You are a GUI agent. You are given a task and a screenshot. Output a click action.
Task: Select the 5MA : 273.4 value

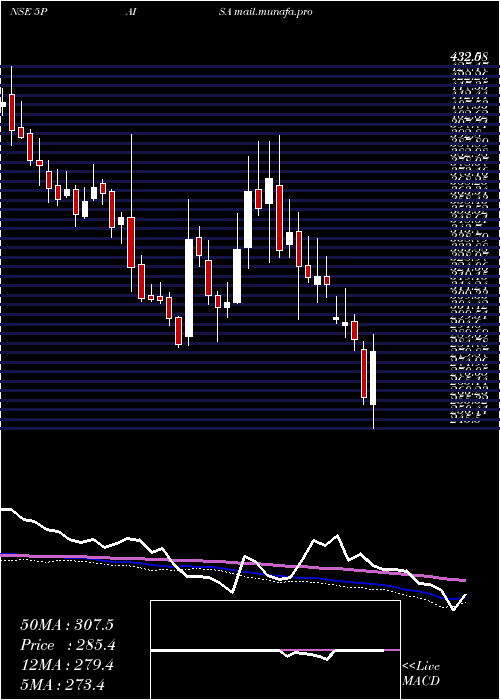coord(63,685)
